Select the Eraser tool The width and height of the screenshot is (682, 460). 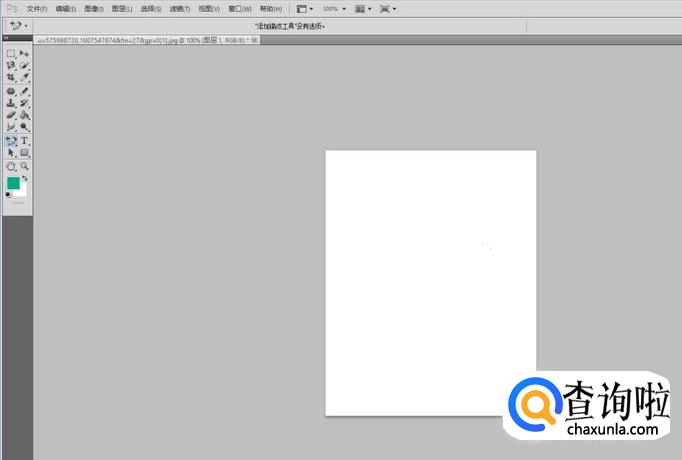pos(11,115)
